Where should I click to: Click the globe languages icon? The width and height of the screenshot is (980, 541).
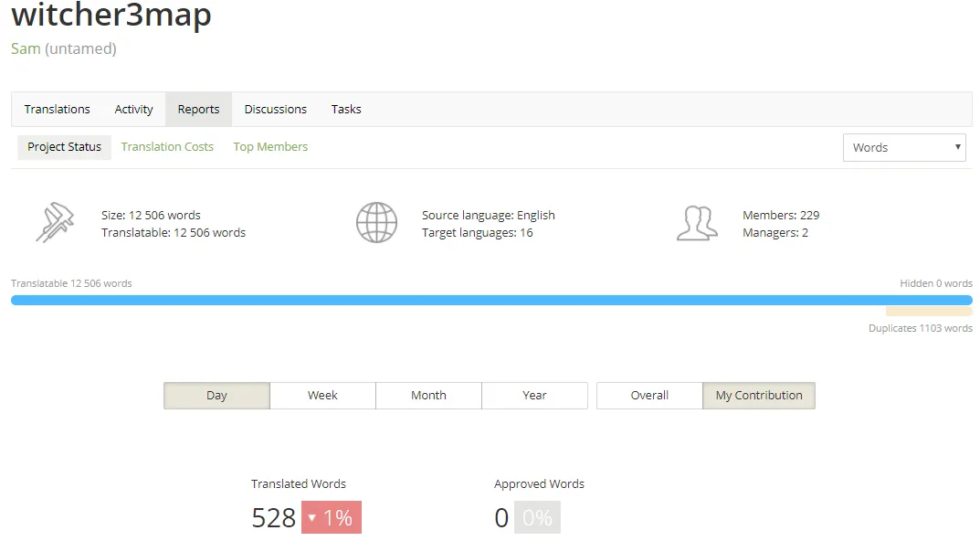pyautogui.click(x=376, y=223)
